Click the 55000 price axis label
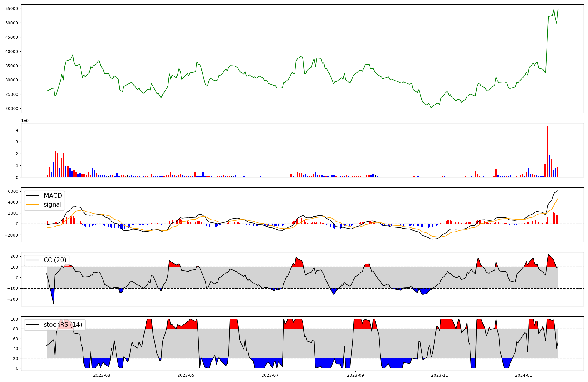The image size is (588, 382). point(12,9)
